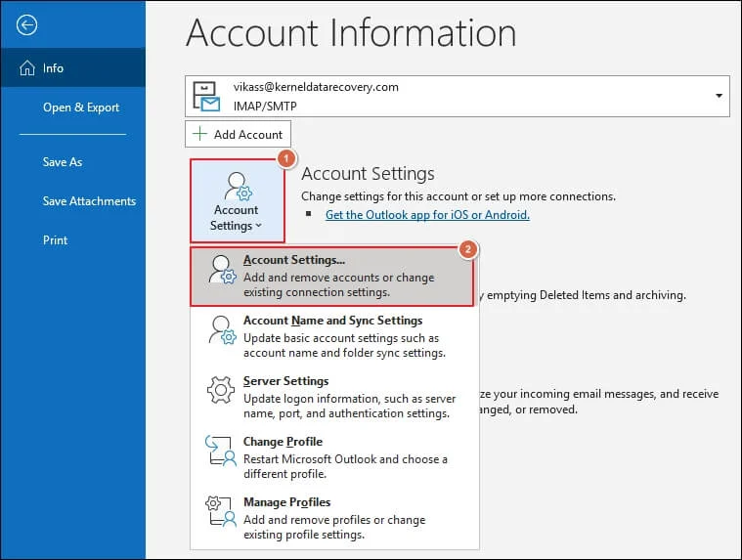Screen dimensions: 742x560
Task: Select Account Name and Sync Settings entry
Action: pos(334,336)
